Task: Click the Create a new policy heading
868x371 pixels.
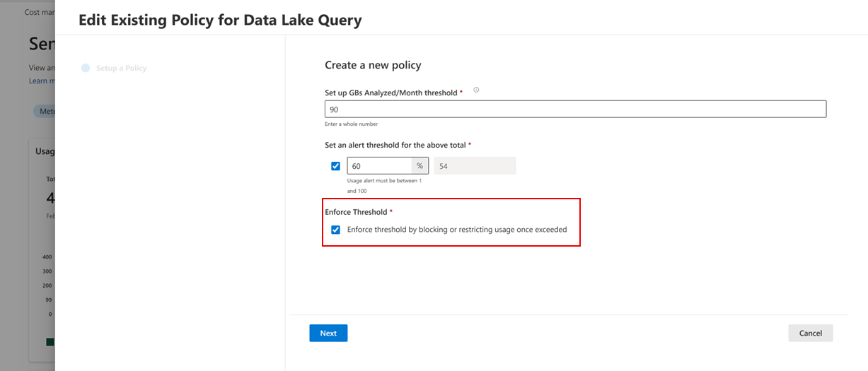Action: (x=373, y=65)
